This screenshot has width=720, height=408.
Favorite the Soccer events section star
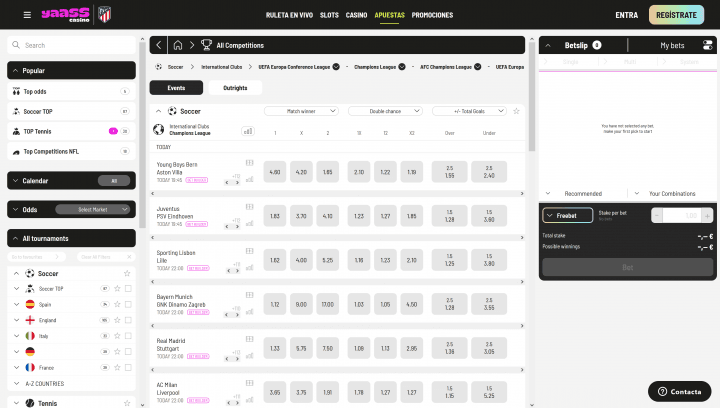click(516, 111)
